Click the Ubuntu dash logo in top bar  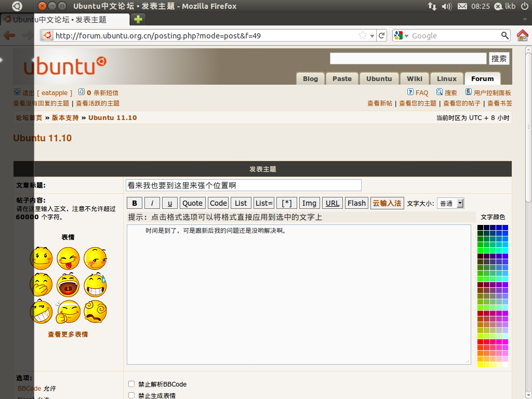[17, 6]
